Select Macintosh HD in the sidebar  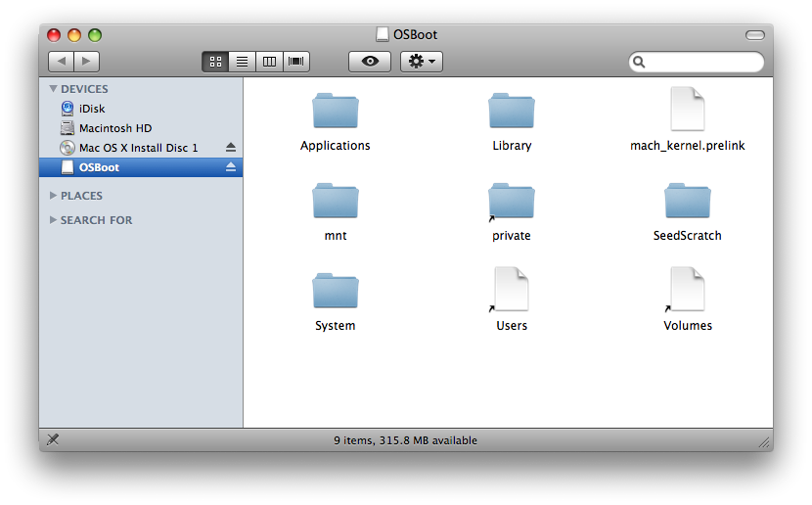114,128
